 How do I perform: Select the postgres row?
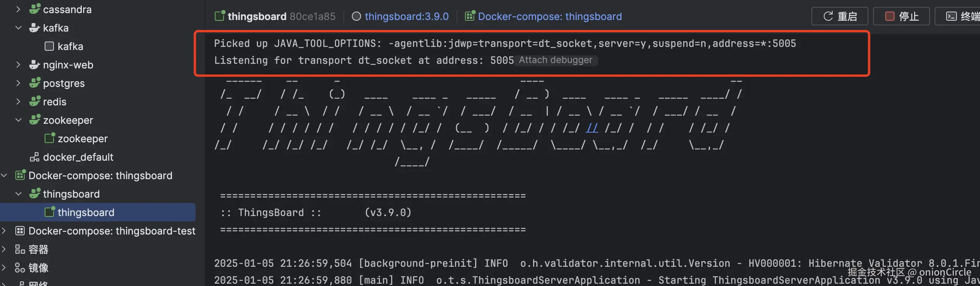98,83
